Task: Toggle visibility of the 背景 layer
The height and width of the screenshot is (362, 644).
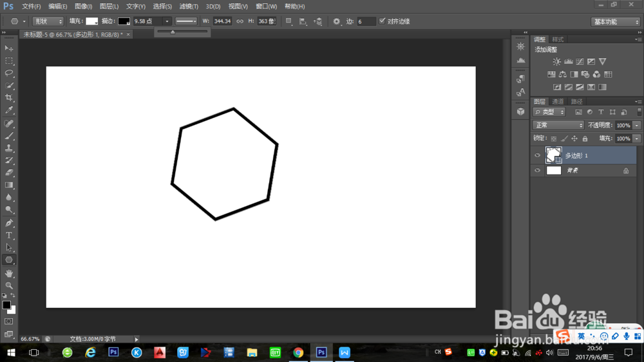Action: point(538,171)
